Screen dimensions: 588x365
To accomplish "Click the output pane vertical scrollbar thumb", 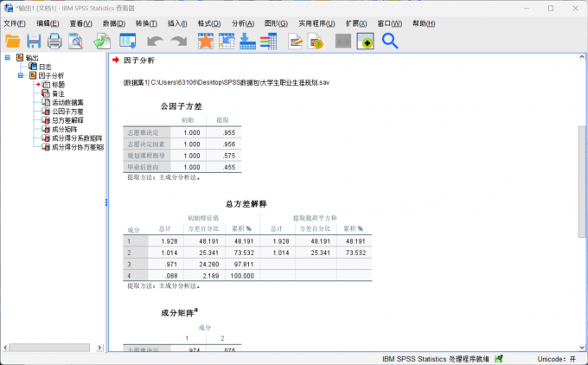I will [x=582, y=182].
